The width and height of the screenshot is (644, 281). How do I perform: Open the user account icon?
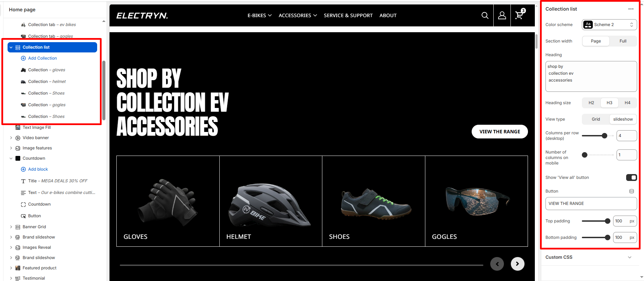tap(502, 15)
